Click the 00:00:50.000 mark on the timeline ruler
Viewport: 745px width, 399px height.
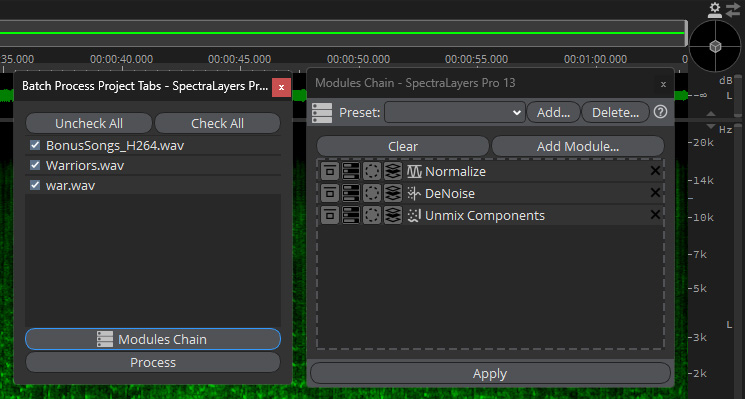(x=358, y=59)
